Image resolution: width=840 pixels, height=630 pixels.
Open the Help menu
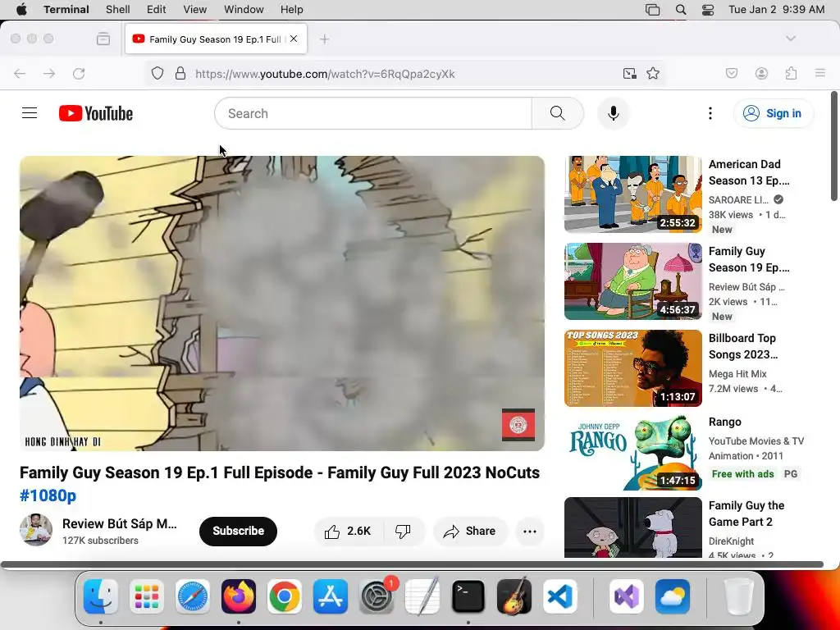pyautogui.click(x=291, y=9)
